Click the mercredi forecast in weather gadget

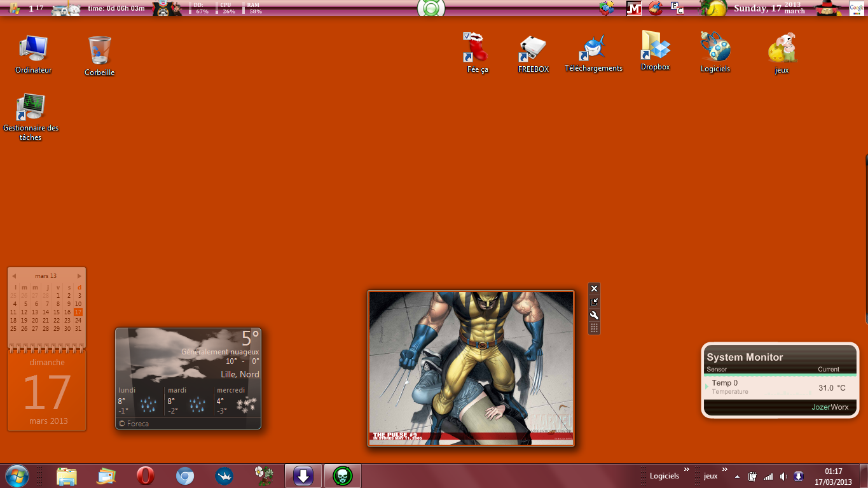tap(237, 400)
